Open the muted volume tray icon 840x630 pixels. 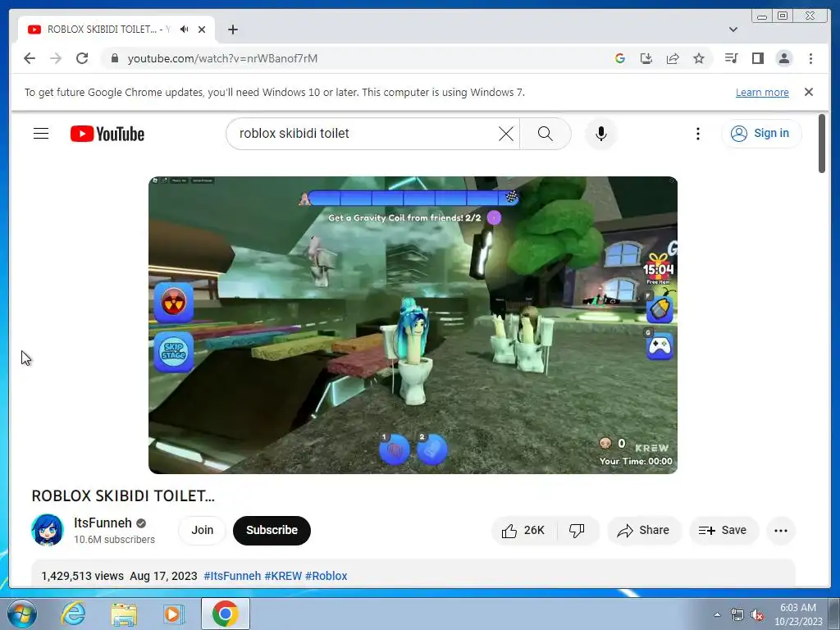[757, 614]
